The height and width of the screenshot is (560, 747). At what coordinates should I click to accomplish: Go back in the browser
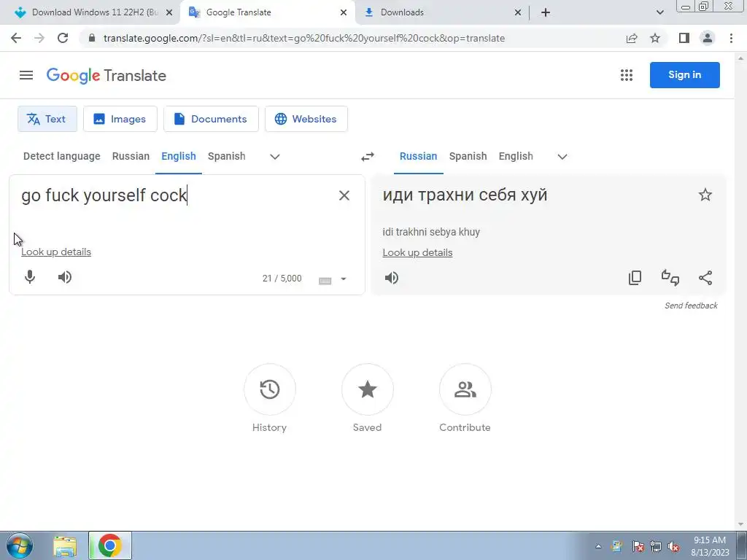click(16, 38)
